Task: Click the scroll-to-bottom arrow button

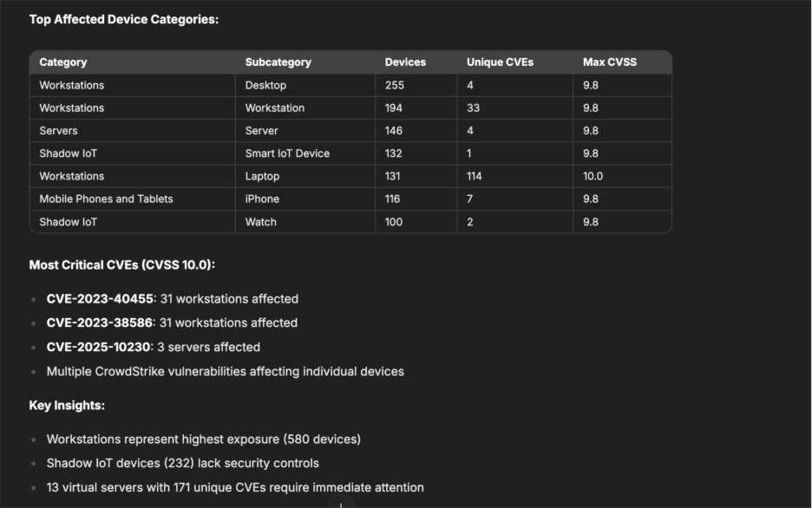Action: 341,505
